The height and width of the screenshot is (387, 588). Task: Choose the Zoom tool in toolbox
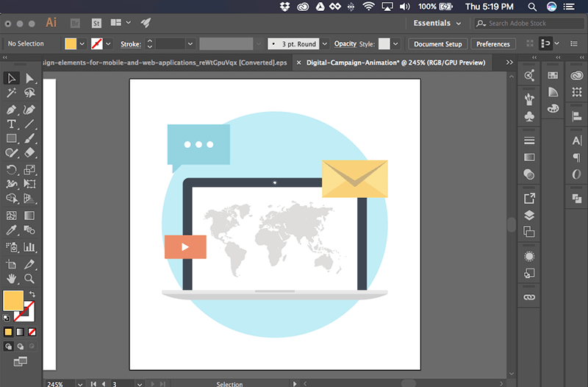29,279
